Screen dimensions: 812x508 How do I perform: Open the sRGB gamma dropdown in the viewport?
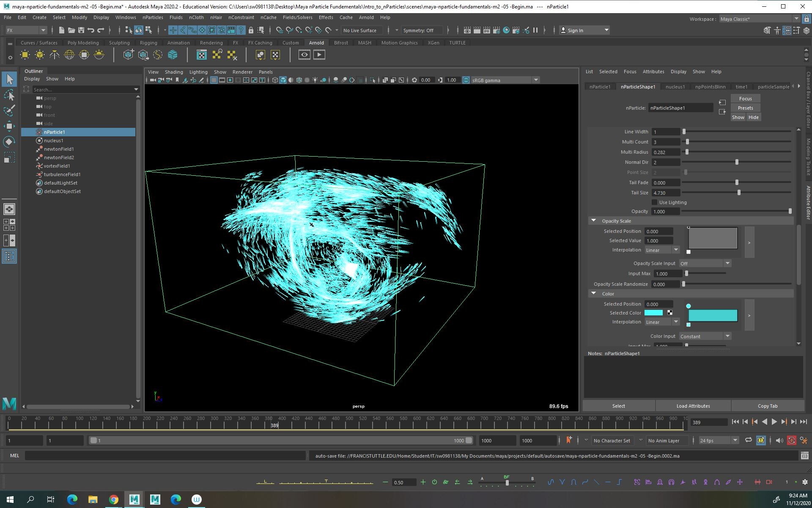(x=536, y=80)
